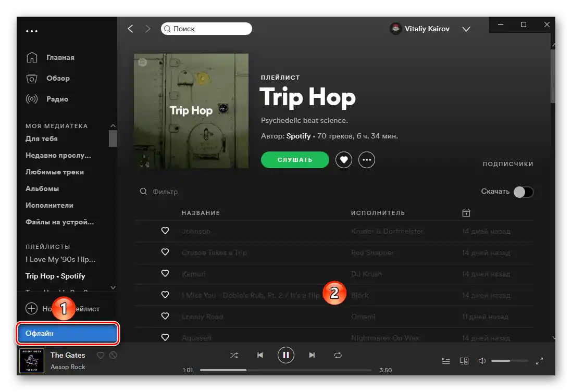Click inside the Поиск search field
572x392 pixels.
point(206,29)
